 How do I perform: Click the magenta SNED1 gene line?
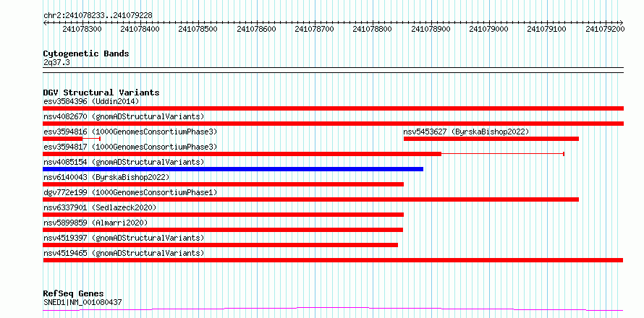click(333, 309)
